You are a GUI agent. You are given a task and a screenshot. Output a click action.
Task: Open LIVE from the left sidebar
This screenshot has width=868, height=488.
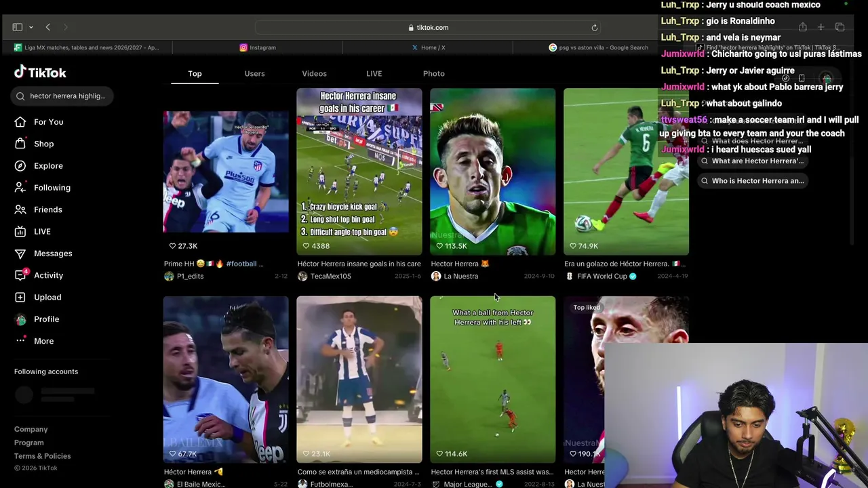pos(42,232)
